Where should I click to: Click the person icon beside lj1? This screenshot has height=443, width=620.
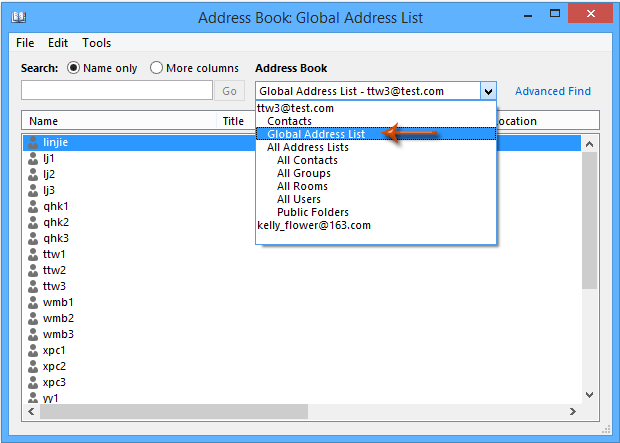point(33,158)
